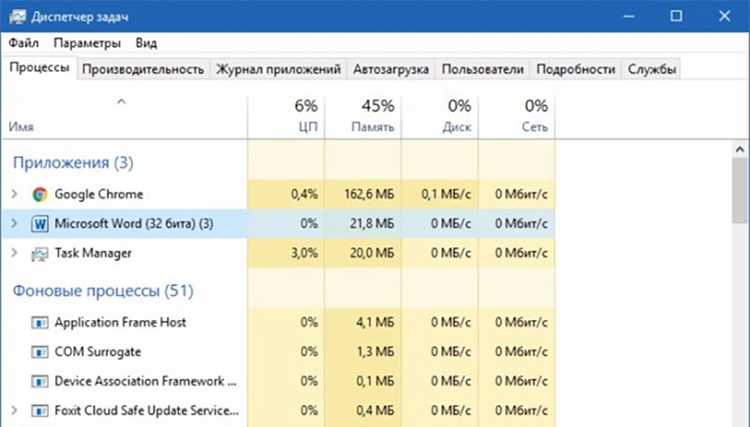Viewport: 750px width, 427px height.
Task: Click the COM Surrogate process icon
Action: click(x=40, y=352)
